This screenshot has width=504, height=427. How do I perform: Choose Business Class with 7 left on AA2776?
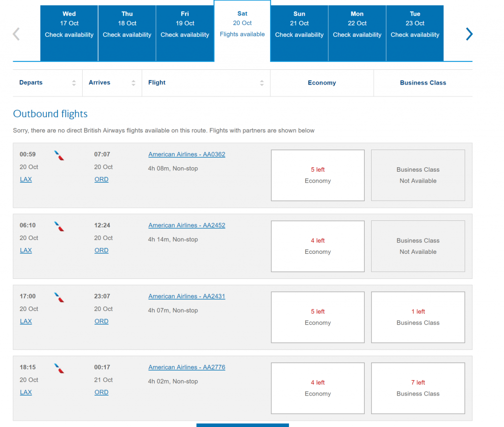[418, 388]
